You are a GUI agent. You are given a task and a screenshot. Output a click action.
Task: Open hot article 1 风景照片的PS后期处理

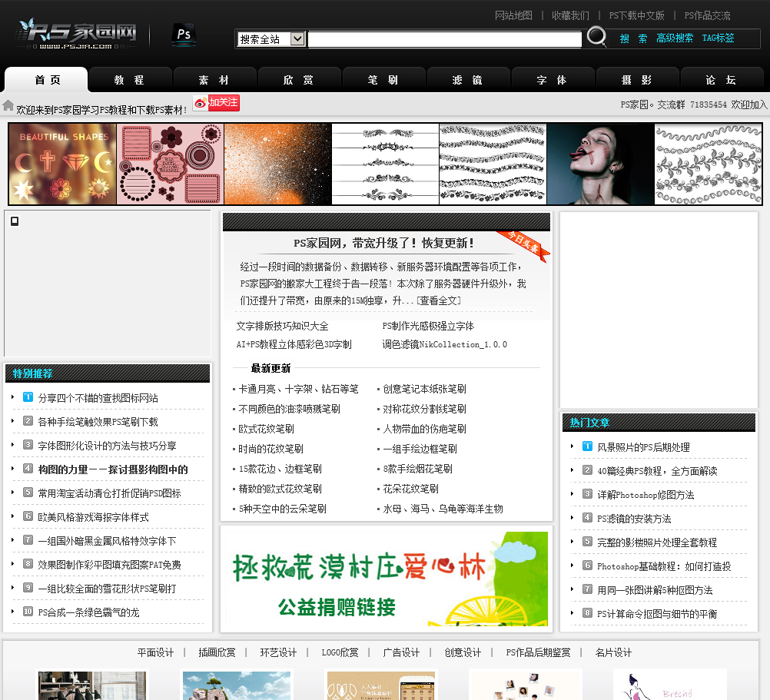643,447
